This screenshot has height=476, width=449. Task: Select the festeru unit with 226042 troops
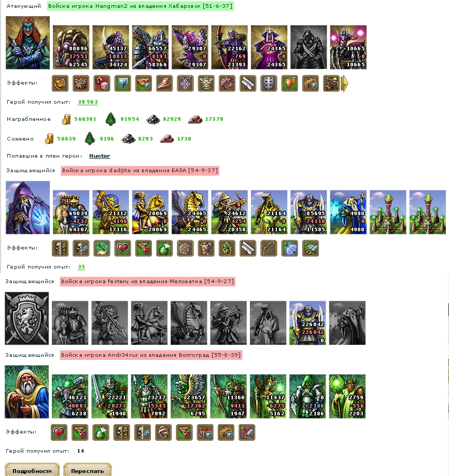pyautogui.click(x=307, y=323)
